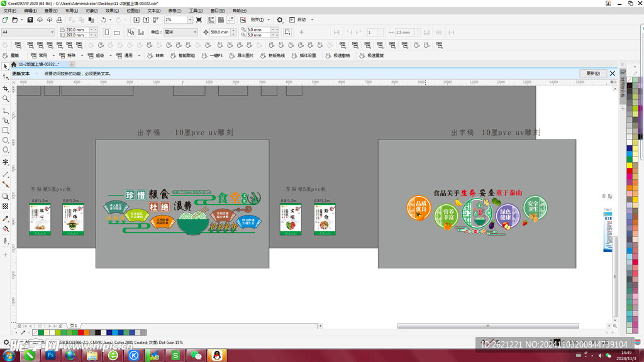Screen dimensions: 644x362
Task: Select the Zoom magnifier tool
Action: (5, 99)
